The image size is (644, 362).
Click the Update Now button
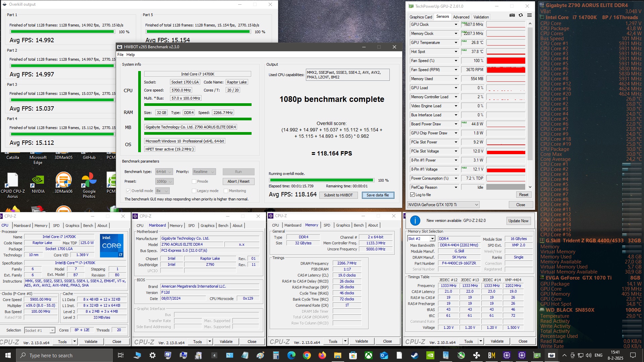click(x=518, y=221)
